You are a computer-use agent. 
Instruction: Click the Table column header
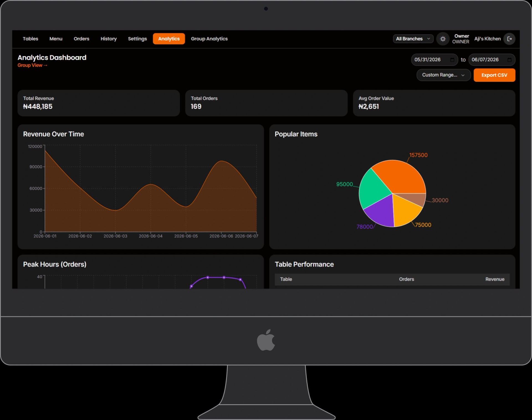click(286, 279)
